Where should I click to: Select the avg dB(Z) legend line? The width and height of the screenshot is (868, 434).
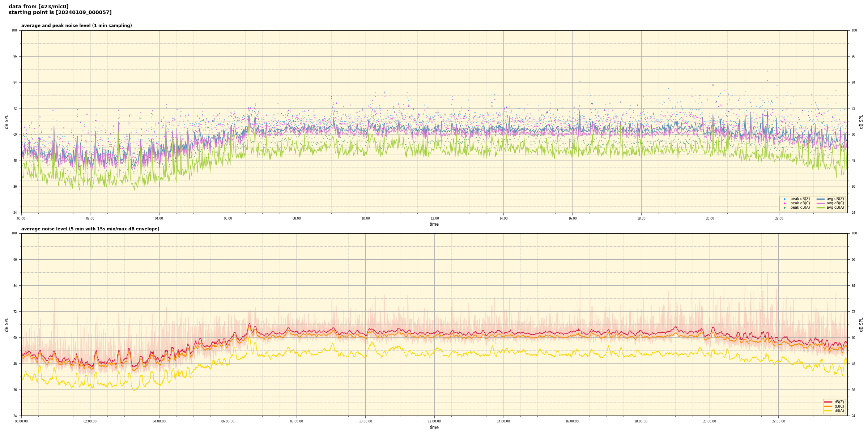tap(821, 199)
